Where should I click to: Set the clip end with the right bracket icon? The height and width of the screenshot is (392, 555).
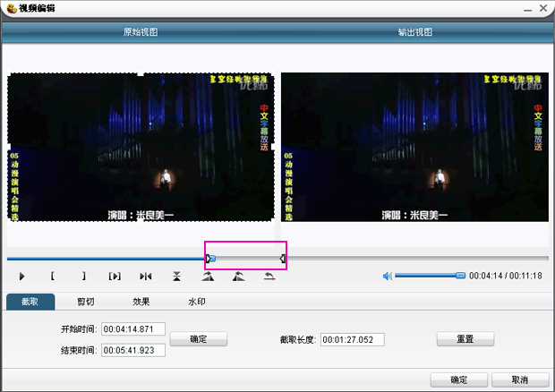click(83, 276)
